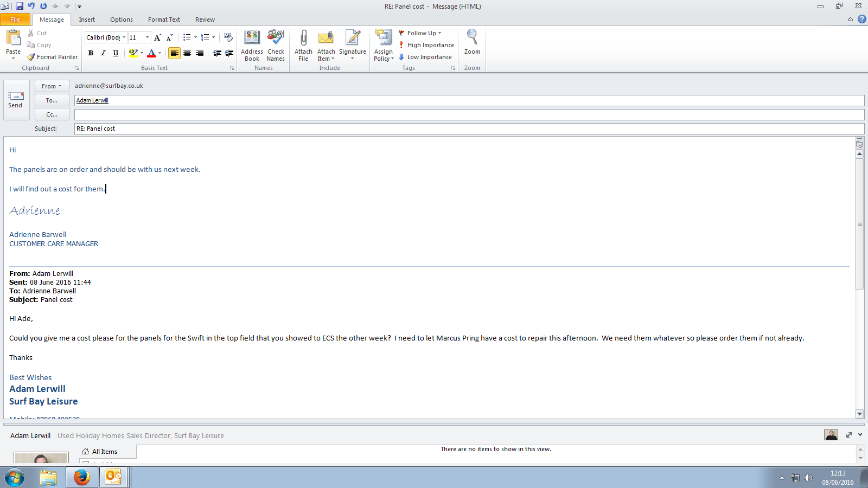The height and width of the screenshot is (488, 868).
Task: Shrink the font size
Action: (170, 37)
